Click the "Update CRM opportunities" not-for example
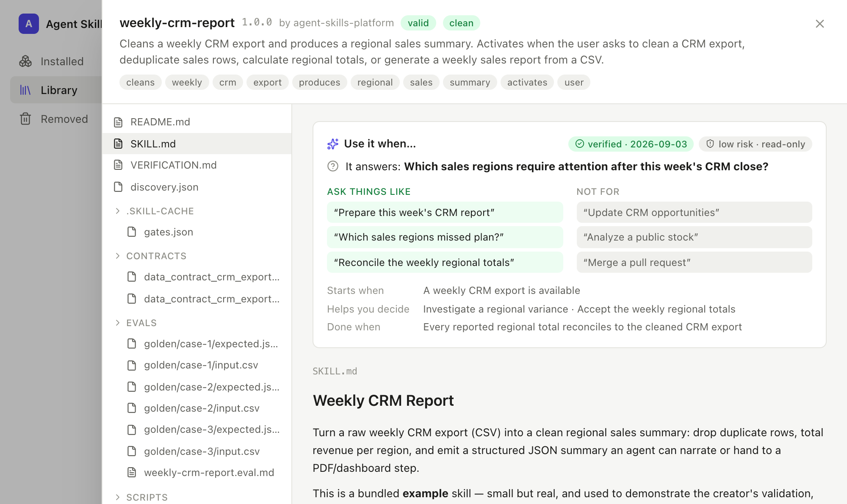Screen dimensions: 847x504 694,212
